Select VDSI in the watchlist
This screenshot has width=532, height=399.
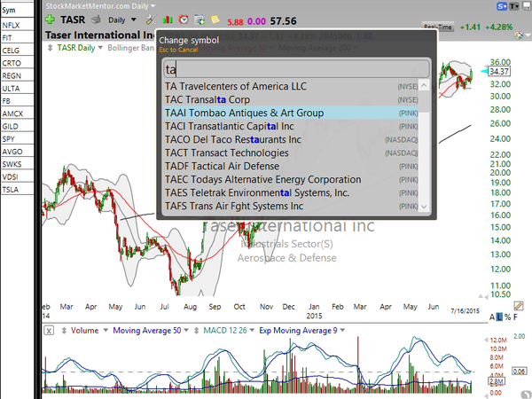click(17, 176)
